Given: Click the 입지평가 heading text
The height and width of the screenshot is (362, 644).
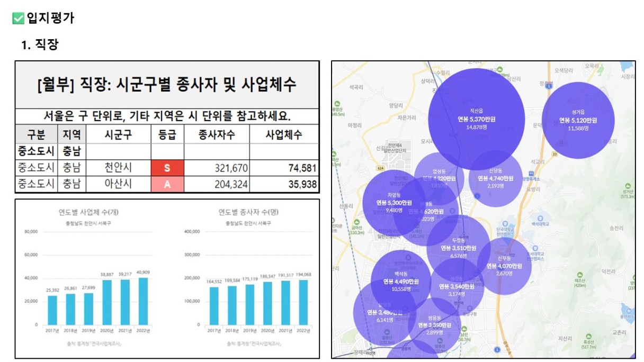Looking at the screenshot, I should coord(50,19).
